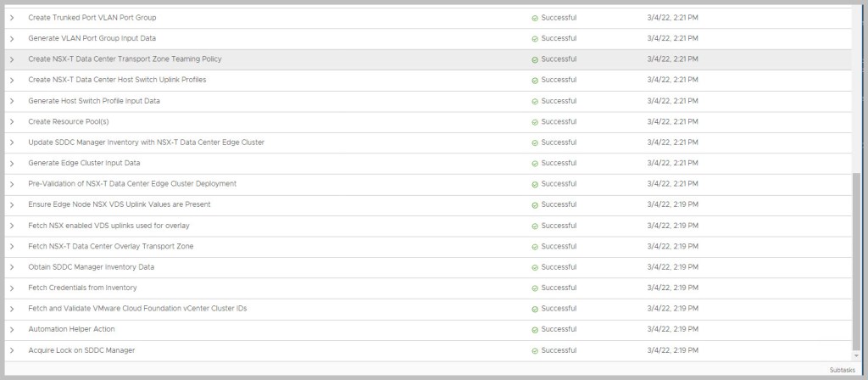Click success icon for Generate Edge Cluster Input Data
Image resolution: width=868 pixels, height=380 pixels.
[x=535, y=163]
